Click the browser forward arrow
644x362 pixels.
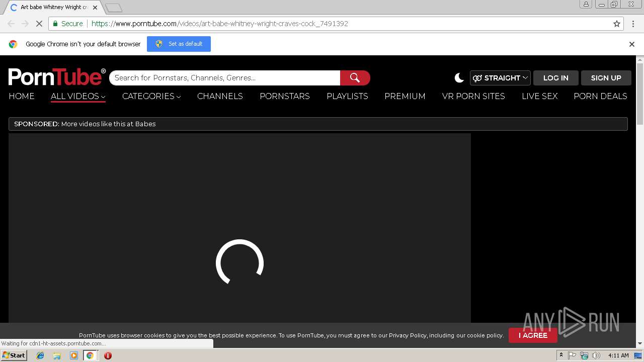tap(25, 24)
